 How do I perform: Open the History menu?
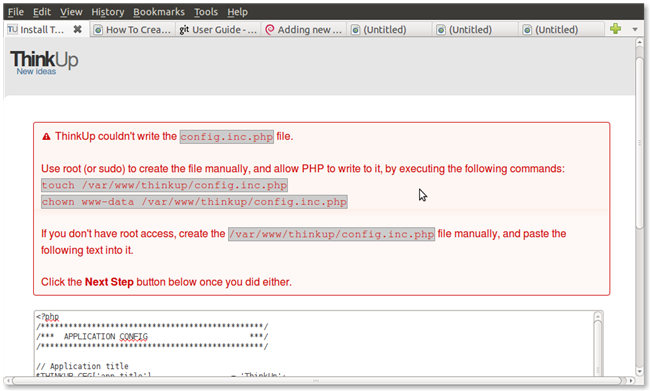[108, 12]
